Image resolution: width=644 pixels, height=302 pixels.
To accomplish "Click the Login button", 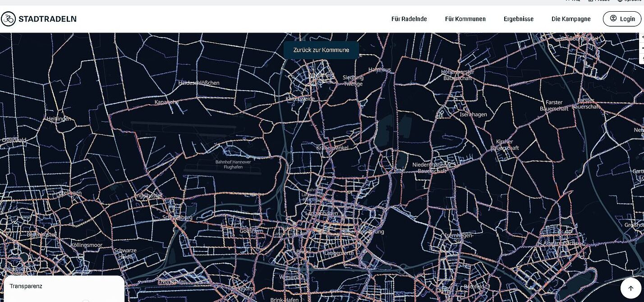I will [622, 18].
